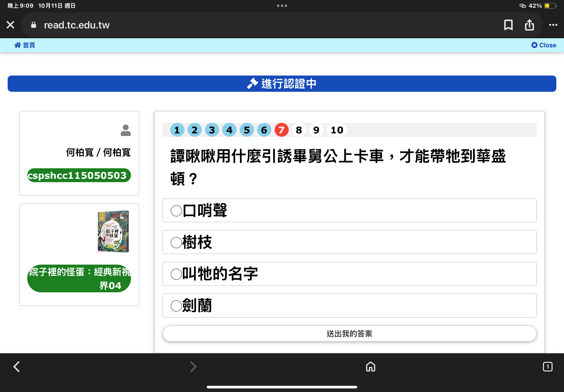This screenshot has width=564, height=392.
Task: Choose the 劍蘭 radio button
Action: [x=176, y=306]
